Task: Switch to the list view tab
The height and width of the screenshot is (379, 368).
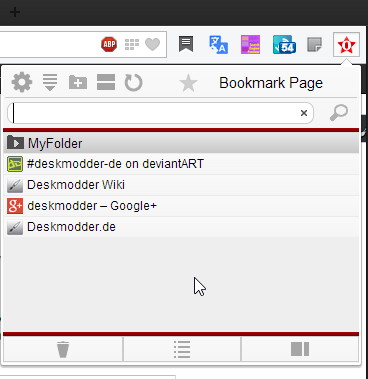Action: pos(182,349)
